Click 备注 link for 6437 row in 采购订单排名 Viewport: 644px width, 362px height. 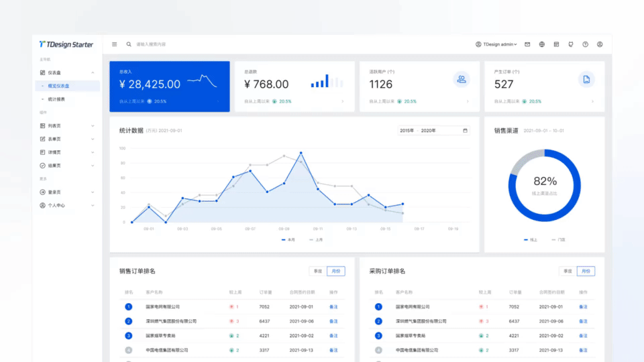pyautogui.click(x=583, y=321)
